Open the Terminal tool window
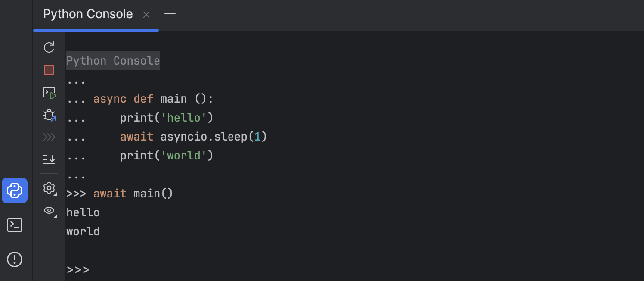The width and height of the screenshot is (644, 281). (15, 225)
